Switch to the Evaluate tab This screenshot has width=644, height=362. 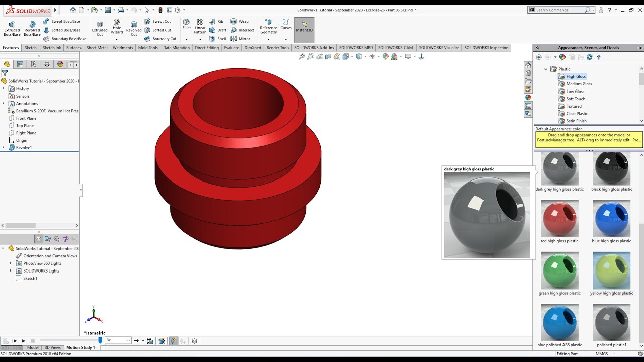[231, 48]
